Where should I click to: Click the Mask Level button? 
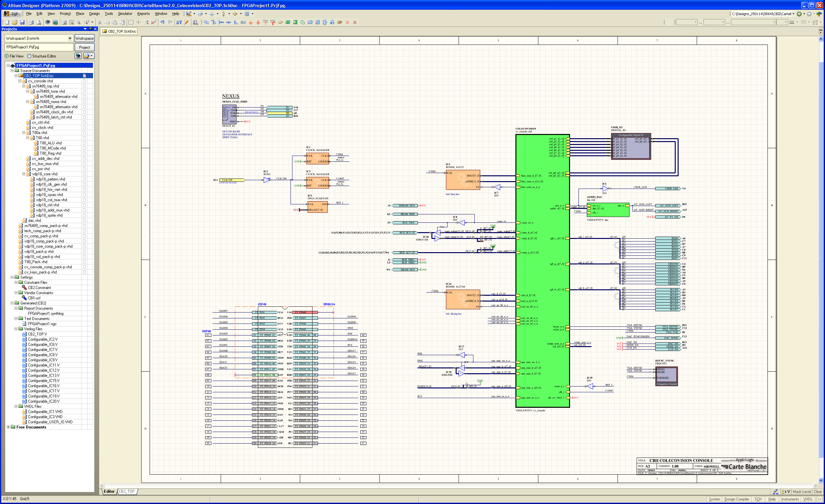(801, 492)
